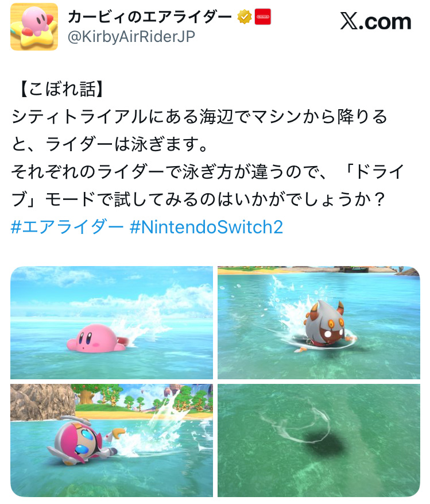This screenshot has width=430, height=504.
Task: View the underwater shadow ripple photo
Action: 319,440
